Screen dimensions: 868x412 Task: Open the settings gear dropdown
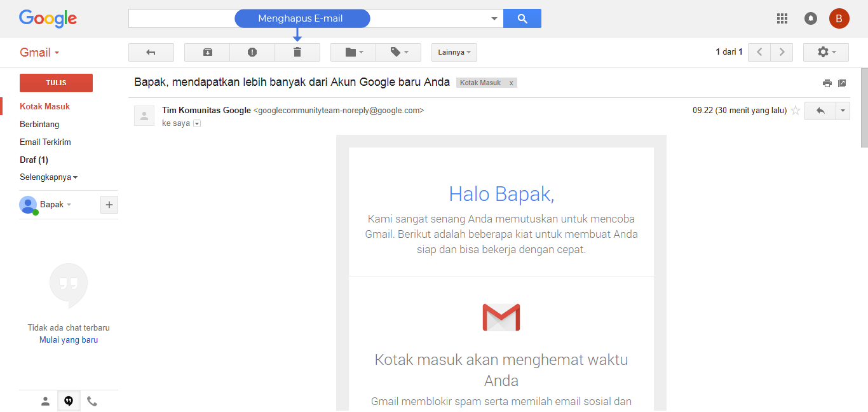click(826, 52)
